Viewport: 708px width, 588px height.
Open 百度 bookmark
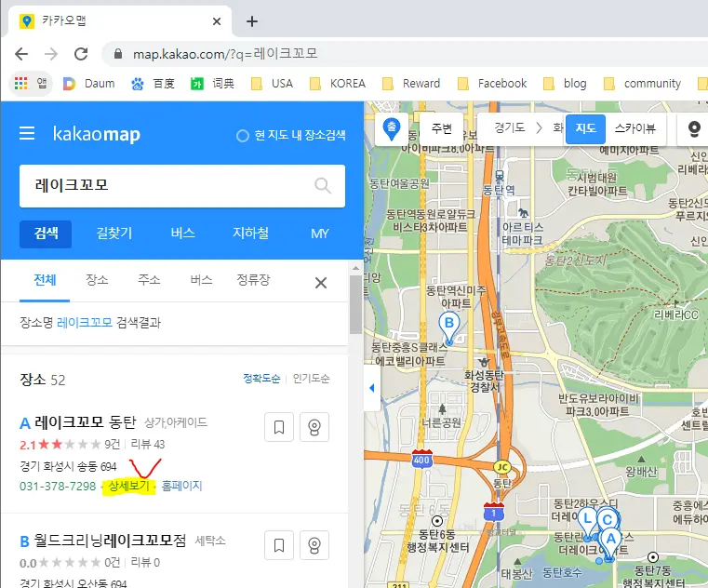[x=154, y=83]
